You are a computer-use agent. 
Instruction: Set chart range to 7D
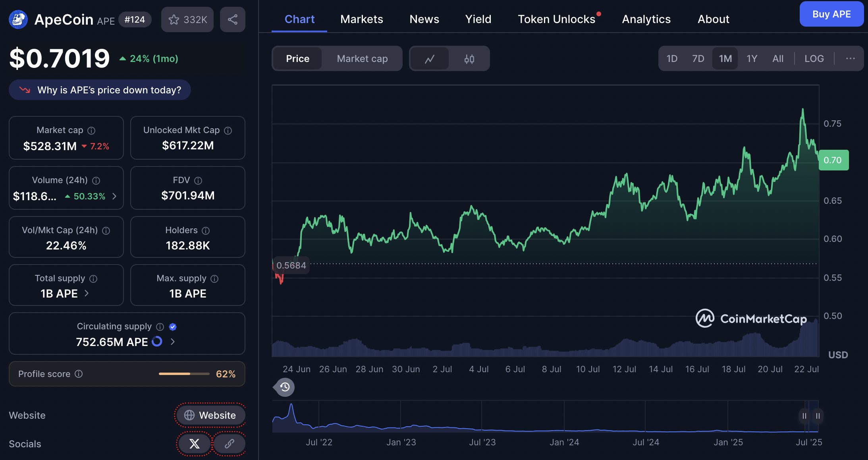click(698, 59)
